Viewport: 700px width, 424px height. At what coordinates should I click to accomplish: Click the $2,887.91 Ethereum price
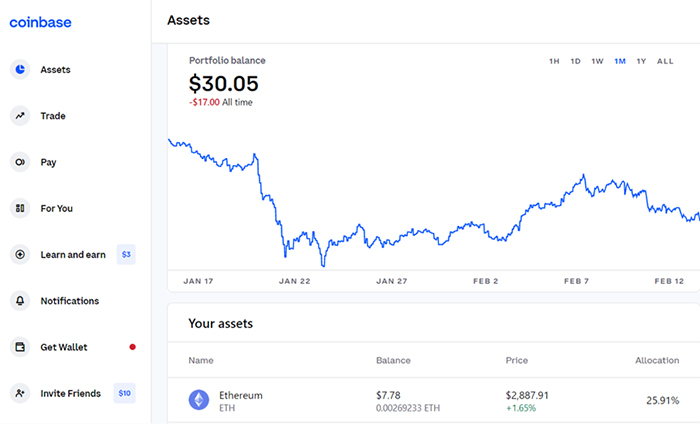click(527, 395)
